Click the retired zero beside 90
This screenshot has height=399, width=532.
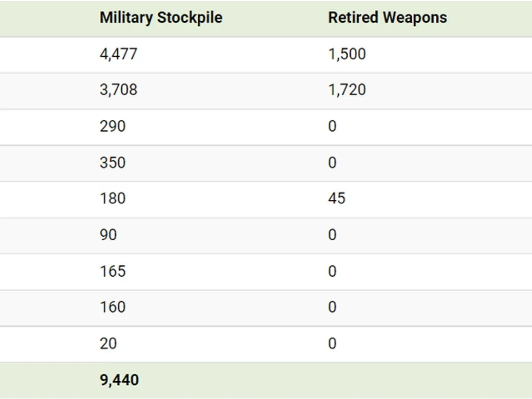[x=332, y=235]
